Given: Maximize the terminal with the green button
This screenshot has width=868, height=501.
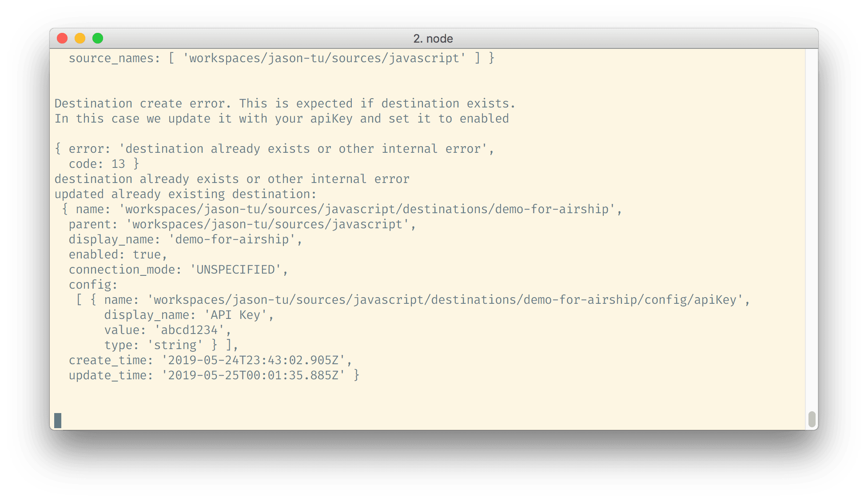Looking at the screenshot, I should (98, 39).
